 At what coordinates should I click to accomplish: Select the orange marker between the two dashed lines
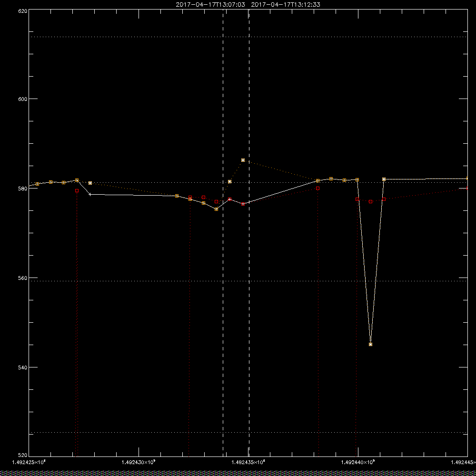pos(230,181)
